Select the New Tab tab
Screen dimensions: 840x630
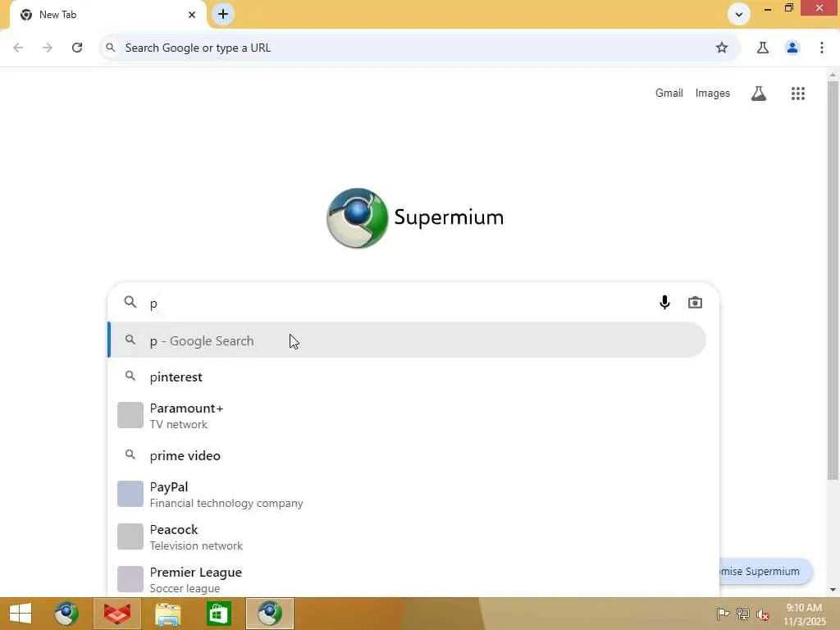click(x=107, y=15)
